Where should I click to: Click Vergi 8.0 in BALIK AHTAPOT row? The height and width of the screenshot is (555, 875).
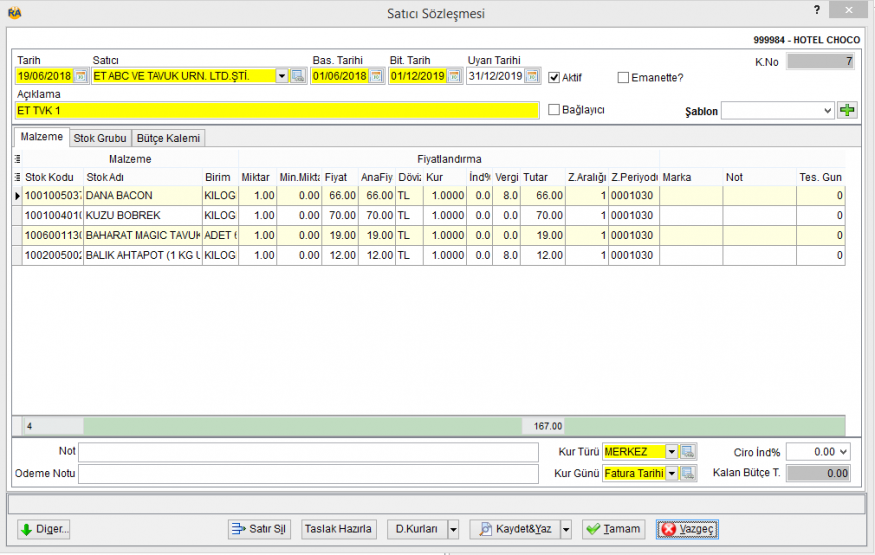click(x=506, y=255)
